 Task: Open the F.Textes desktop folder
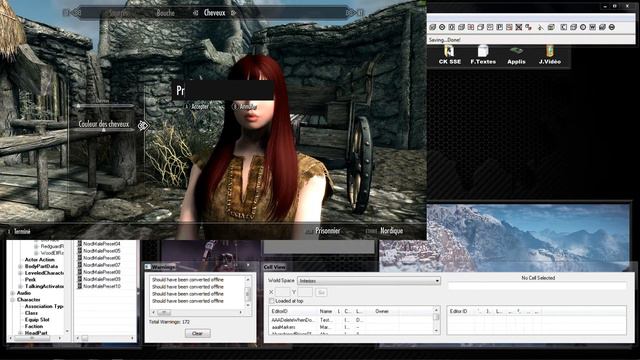(x=483, y=55)
